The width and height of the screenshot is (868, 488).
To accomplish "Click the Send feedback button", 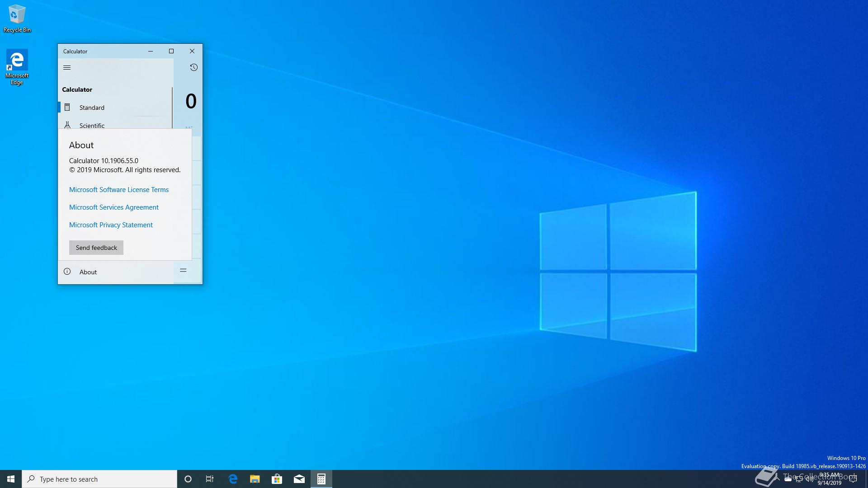I will 96,248.
